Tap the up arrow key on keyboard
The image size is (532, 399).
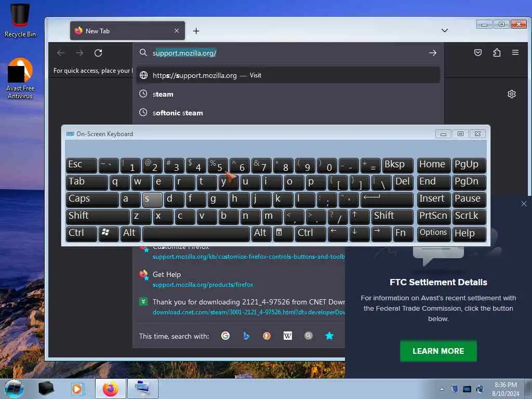(360, 217)
